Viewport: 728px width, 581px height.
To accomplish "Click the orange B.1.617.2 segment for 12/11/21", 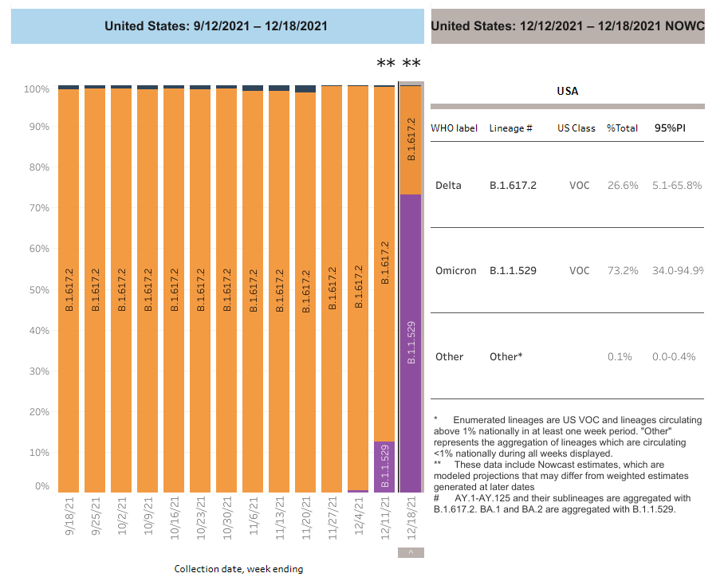I will (384, 264).
